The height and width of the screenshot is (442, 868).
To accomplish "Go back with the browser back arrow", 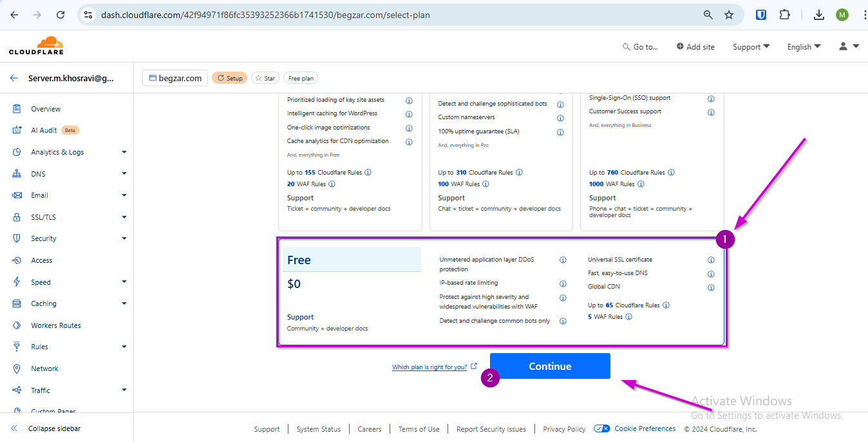I will pos(14,15).
